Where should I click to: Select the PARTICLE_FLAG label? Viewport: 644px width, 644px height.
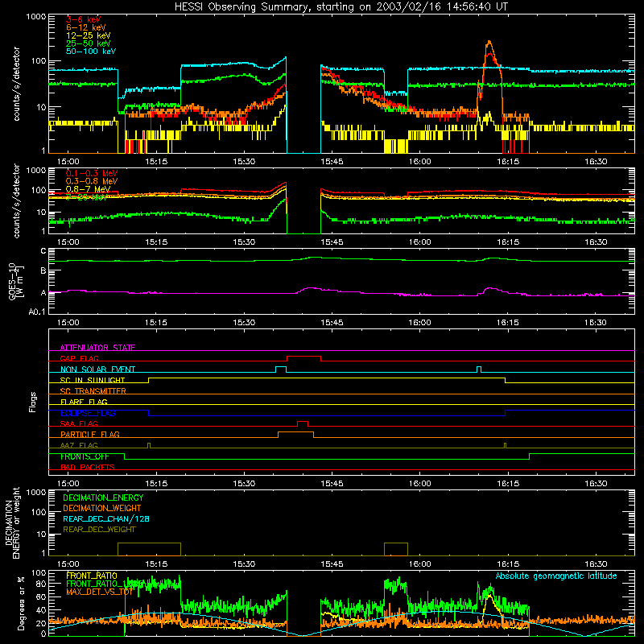click(90, 434)
